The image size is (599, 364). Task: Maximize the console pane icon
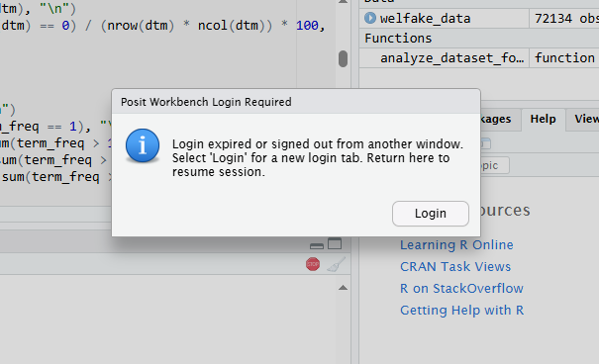coord(335,243)
